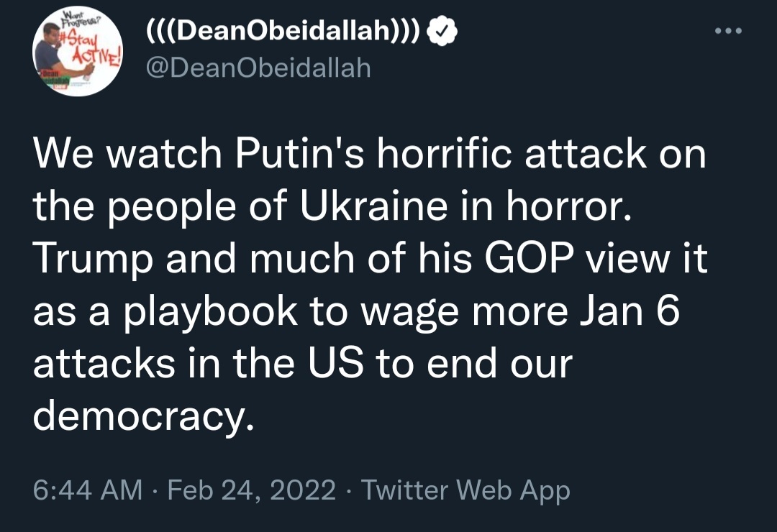Select the Feb 24, 2022 date
The image size is (777, 532).
tap(252, 490)
